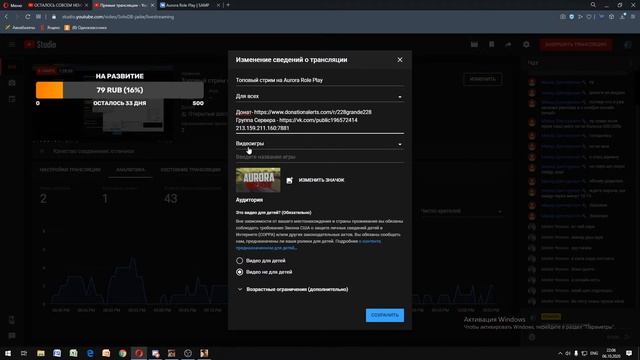Click the Aurora stream thumbnail image
The image size is (640, 360).
258,180
